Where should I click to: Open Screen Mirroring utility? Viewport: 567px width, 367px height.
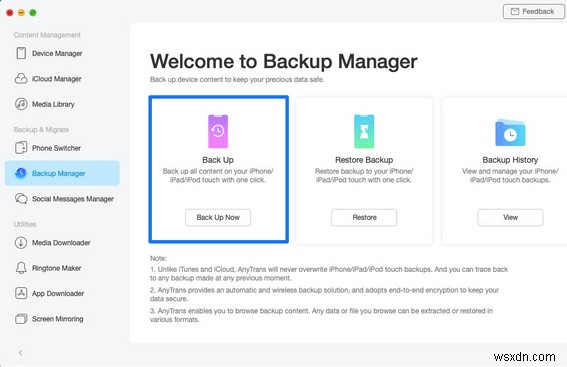click(x=62, y=319)
